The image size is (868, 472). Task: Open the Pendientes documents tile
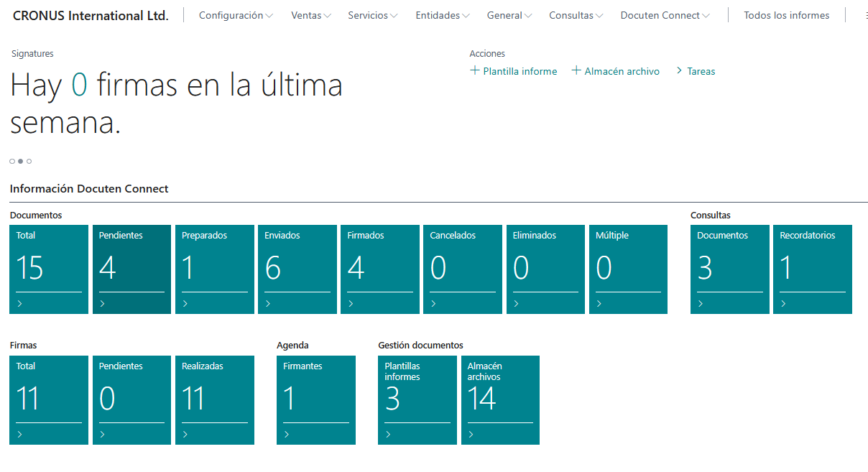131,269
